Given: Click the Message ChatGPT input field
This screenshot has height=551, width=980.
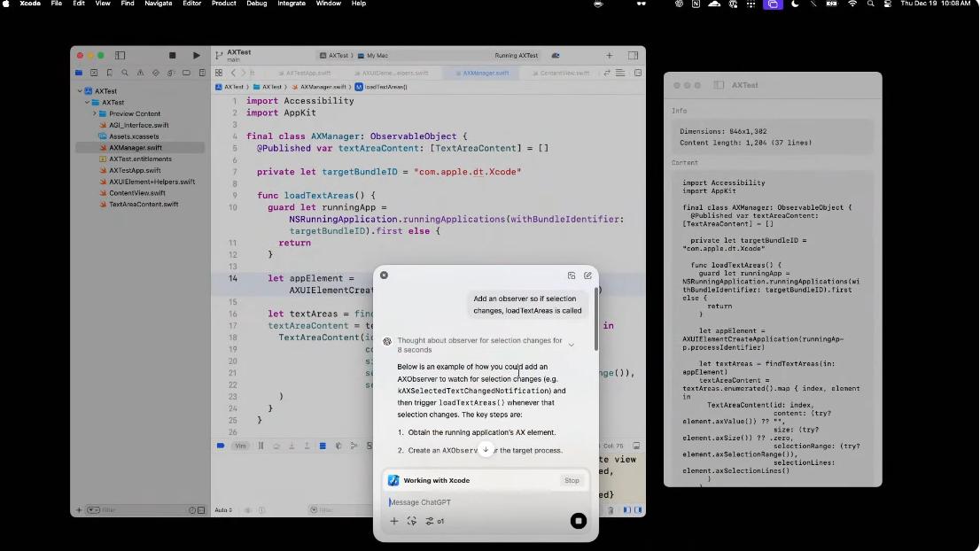Looking at the screenshot, I should point(478,502).
